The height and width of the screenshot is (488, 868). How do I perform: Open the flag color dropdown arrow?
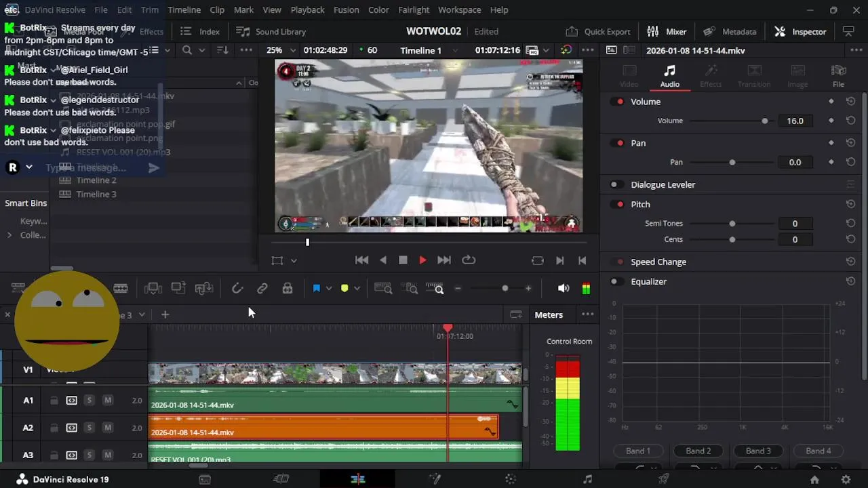coord(329,289)
